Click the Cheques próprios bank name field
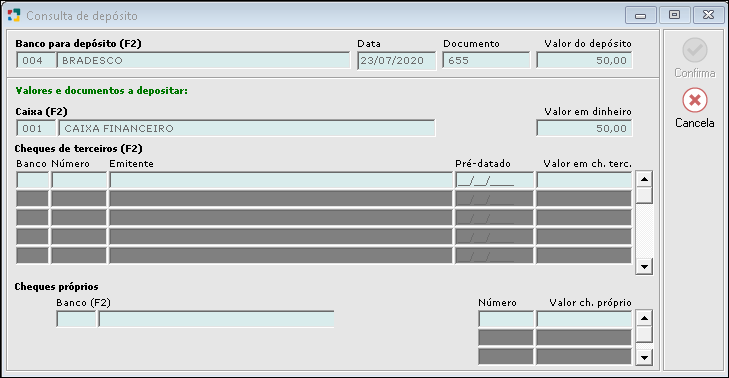The image size is (729, 378). 216,319
